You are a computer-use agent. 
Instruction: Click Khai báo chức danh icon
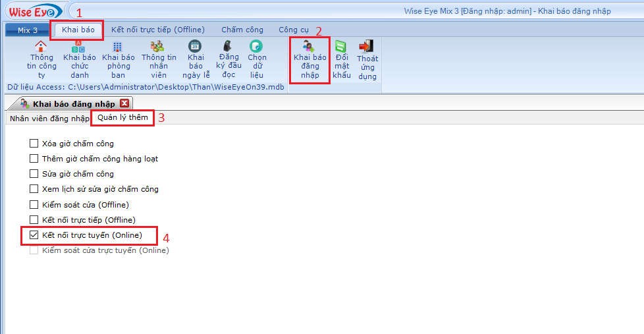pyautogui.click(x=78, y=47)
